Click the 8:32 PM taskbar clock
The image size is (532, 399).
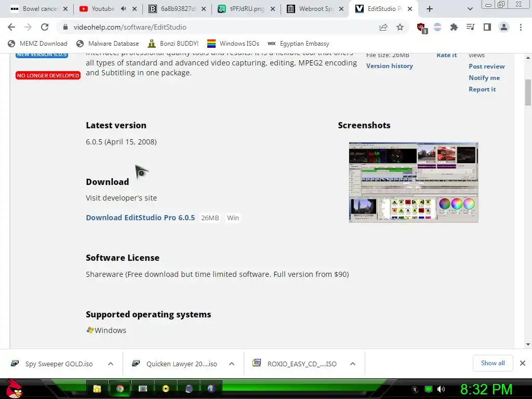click(x=486, y=389)
